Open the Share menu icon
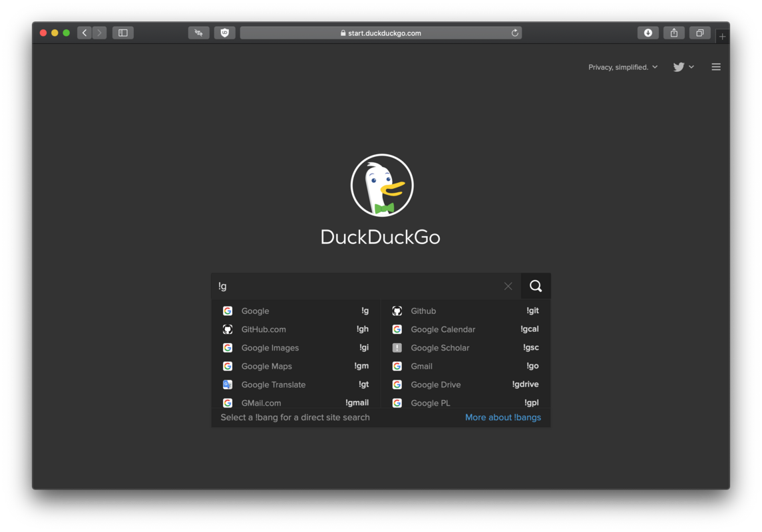This screenshot has width=762, height=532. click(674, 33)
